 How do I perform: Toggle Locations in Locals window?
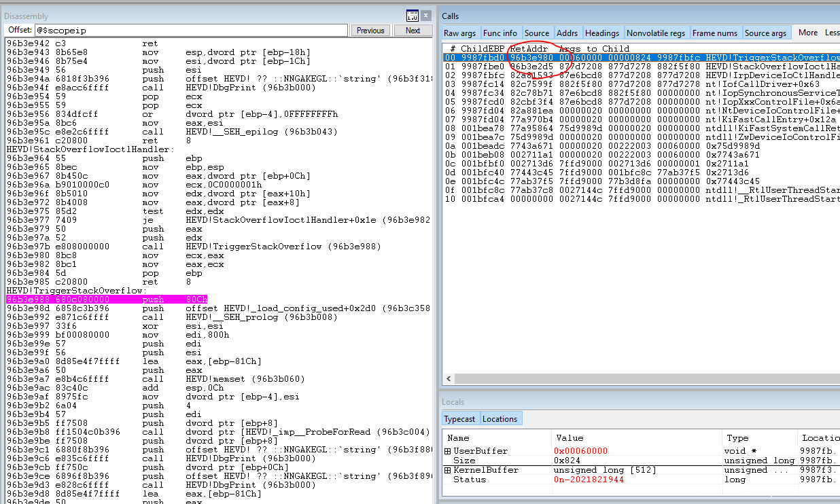coord(500,419)
